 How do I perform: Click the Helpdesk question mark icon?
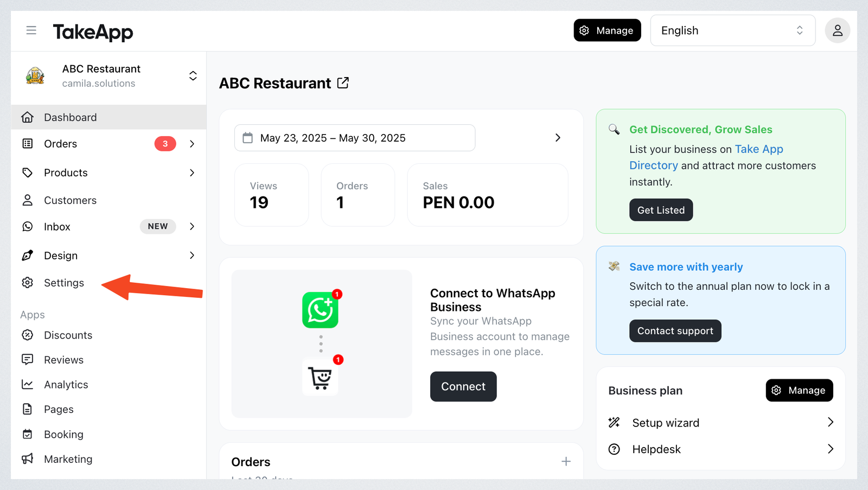(x=614, y=449)
